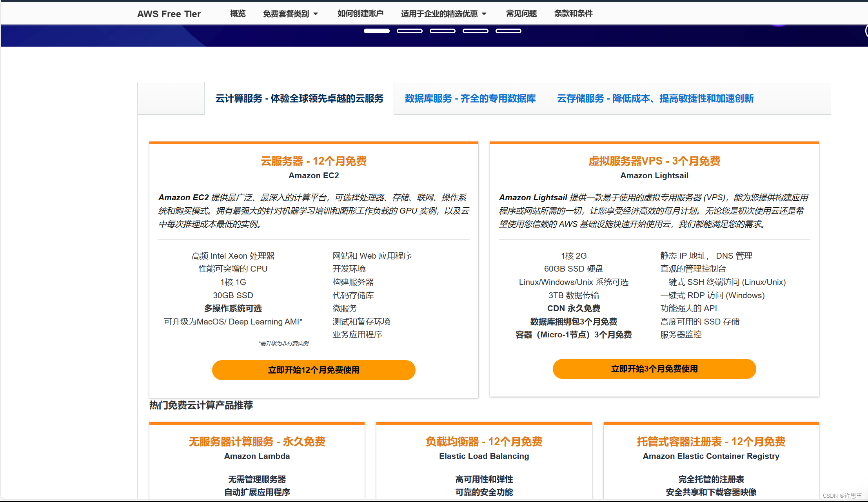Click the AWS Free Tier title

pyautogui.click(x=169, y=14)
